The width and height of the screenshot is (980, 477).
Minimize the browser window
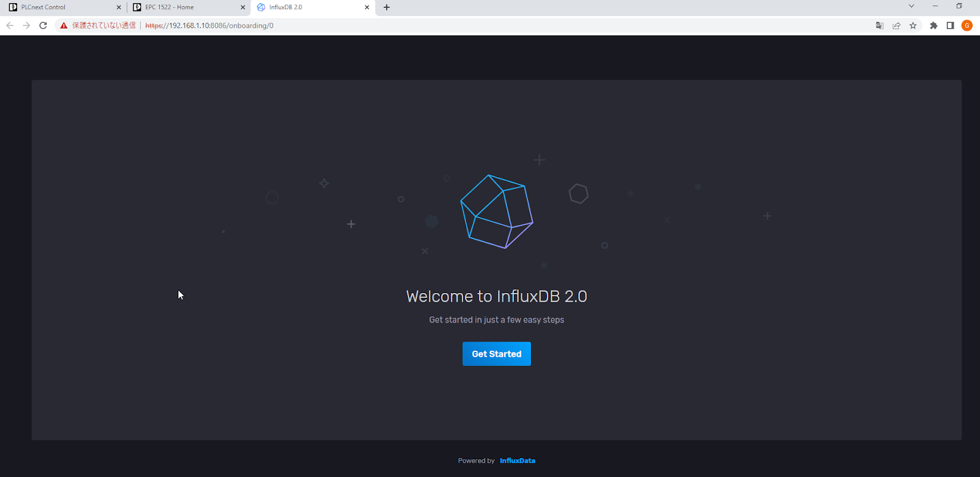point(935,6)
